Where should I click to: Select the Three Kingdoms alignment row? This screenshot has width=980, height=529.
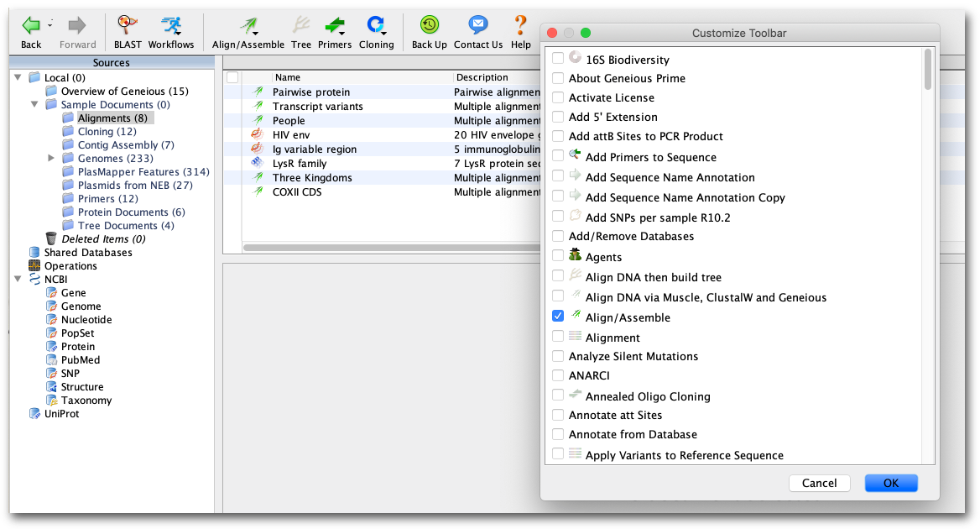click(382, 177)
